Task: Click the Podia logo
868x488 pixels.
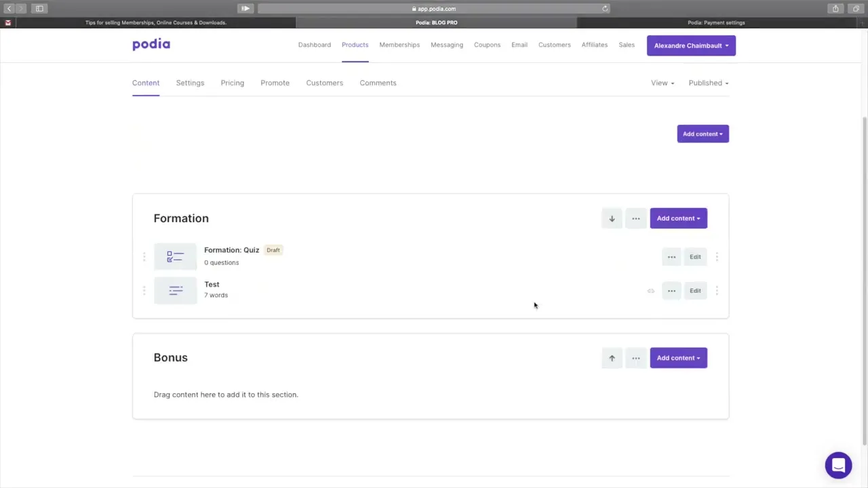Action: [x=151, y=45]
